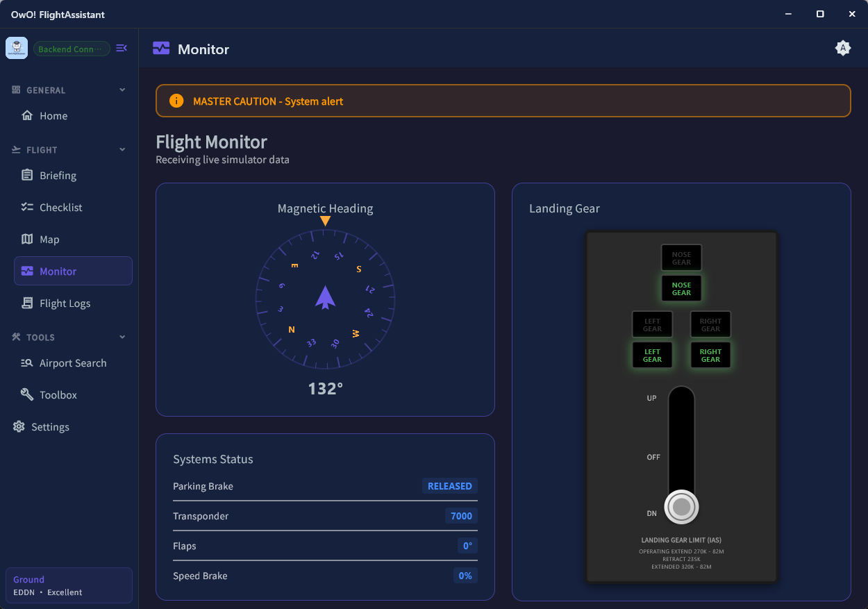The image size is (868, 609).
Task: Open the Settings page
Action: coord(69,427)
